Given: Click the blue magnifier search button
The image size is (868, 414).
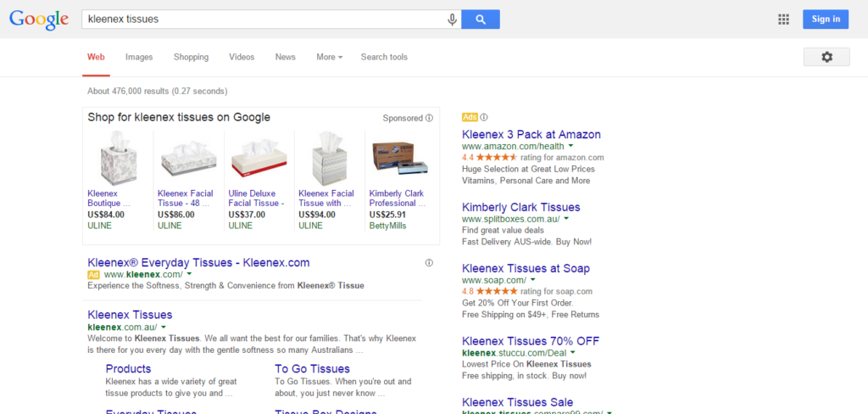Looking at the screenshot, I should 481,20.
